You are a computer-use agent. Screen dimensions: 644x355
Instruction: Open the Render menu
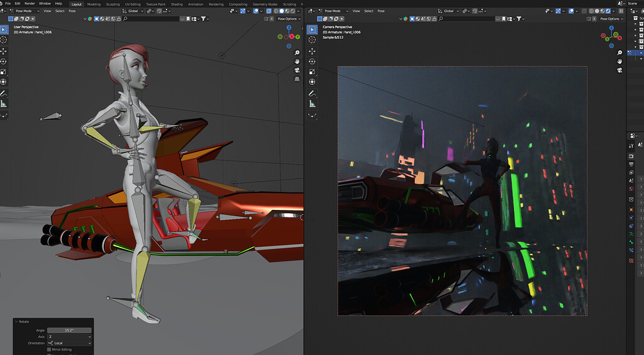coord(30,4)
